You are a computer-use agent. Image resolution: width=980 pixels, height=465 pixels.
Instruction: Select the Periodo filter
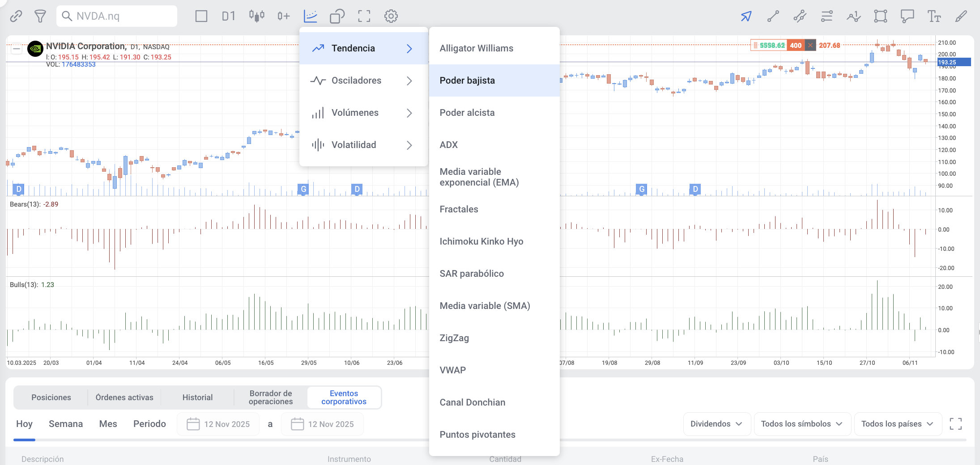[x=149, y=424]
